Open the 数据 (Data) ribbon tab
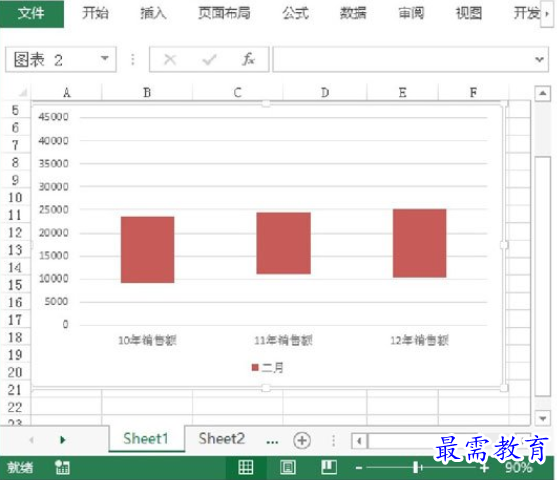 [353, 14]
